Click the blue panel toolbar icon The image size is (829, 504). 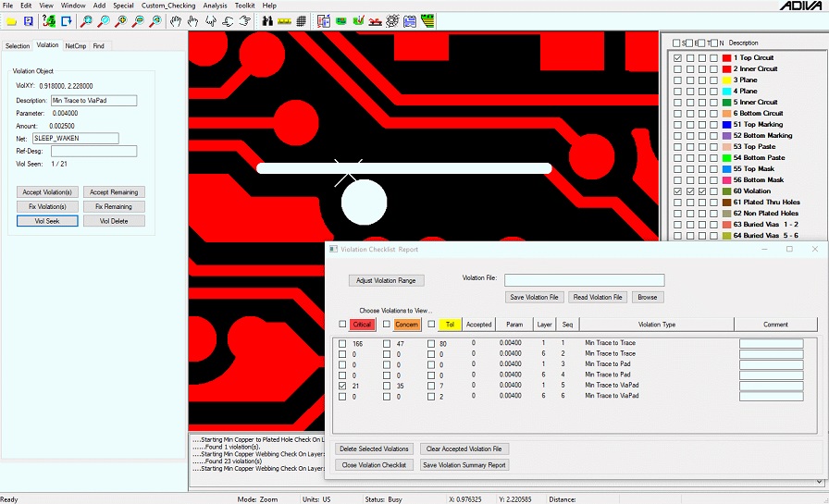click(410, 21)
